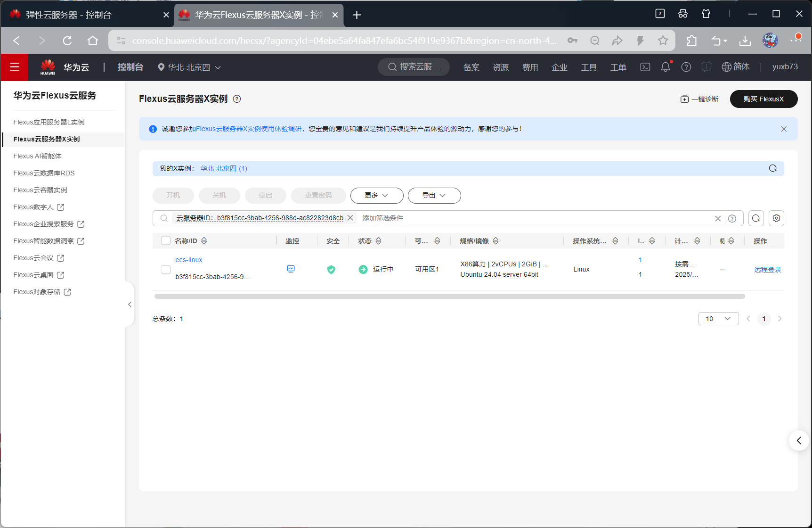
Task: Sort by 可用区 column
Action: pyautogui.click(x=437, y=241)
